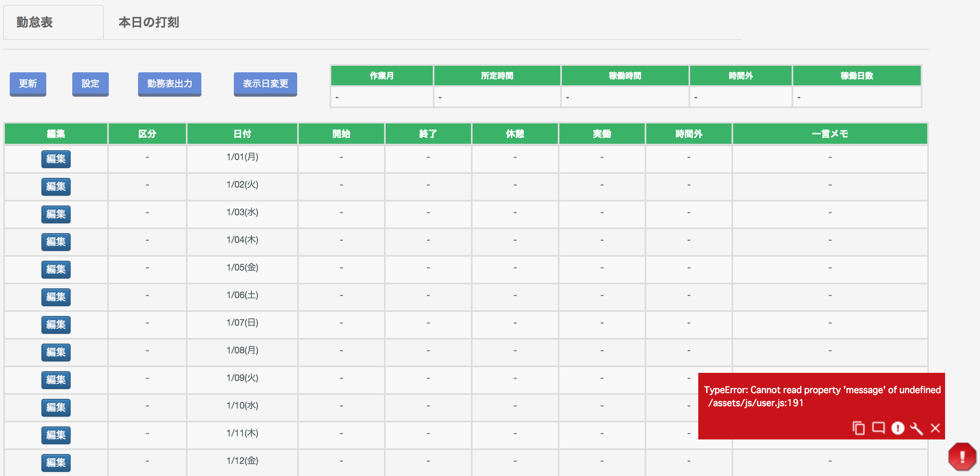Click the 勤務表出力 export button
This screenshot has height=476, width=980.
(x=169, y=84)
